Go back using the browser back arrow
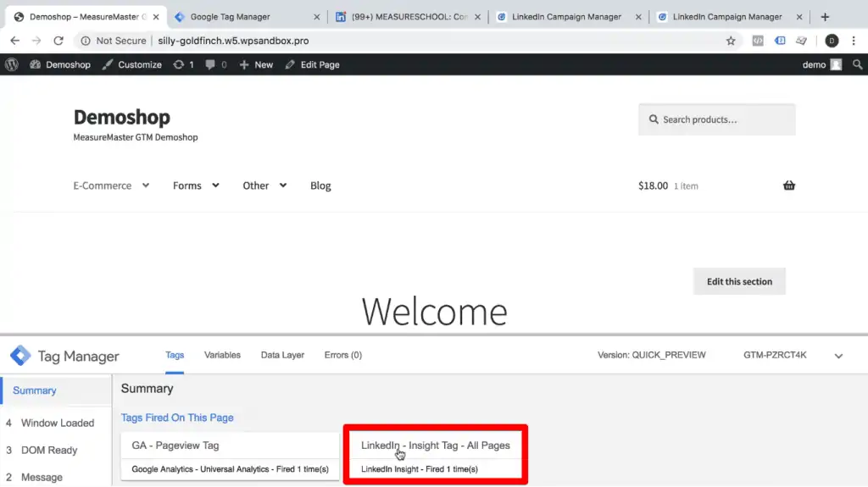Screen dimensions: 868x487 point(15,41)
